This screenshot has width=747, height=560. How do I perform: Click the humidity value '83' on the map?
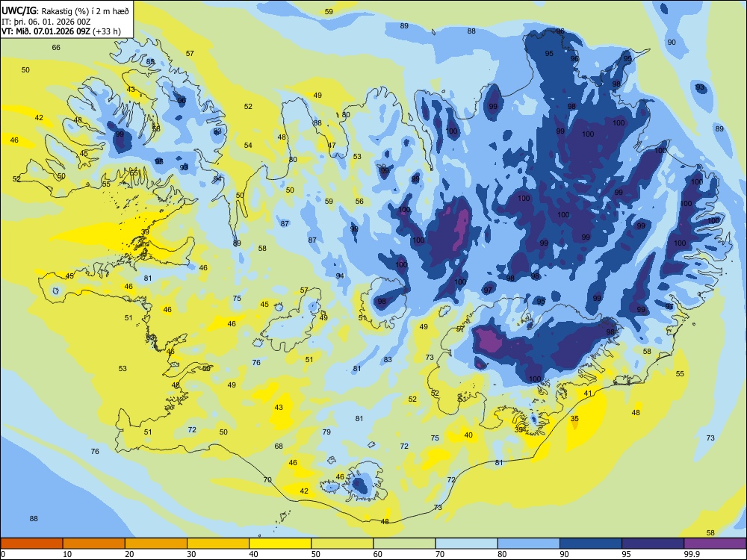pyautogui.click(x=388, y=360)
